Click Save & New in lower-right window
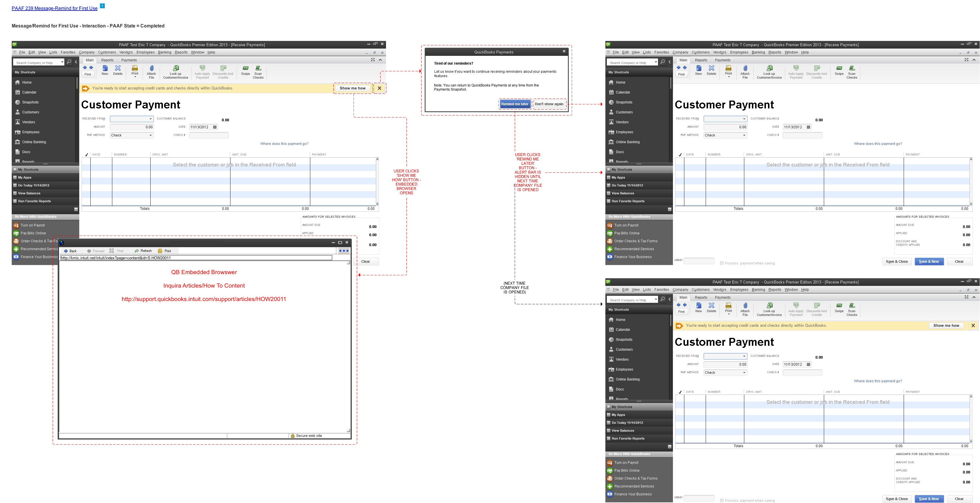980x503 pixels. tap(929, 499)
